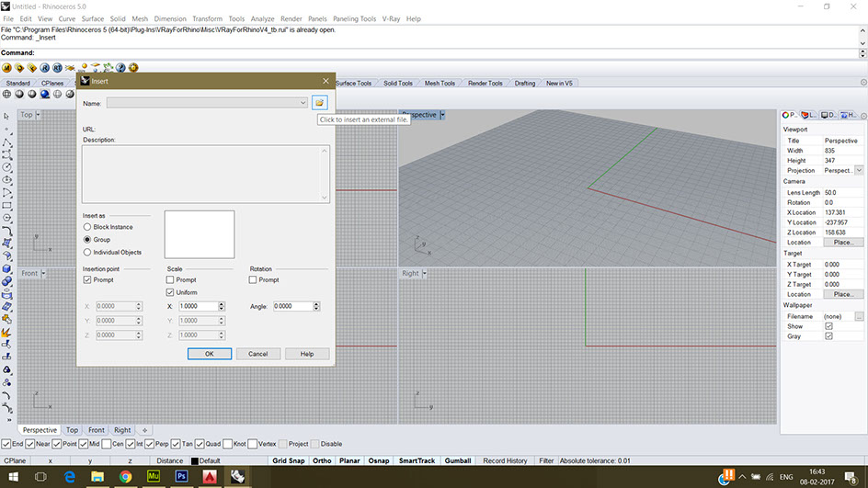868x488 pixels.
Task: Toggle the Uniform scale checkbox
Action: coord(170,292)
